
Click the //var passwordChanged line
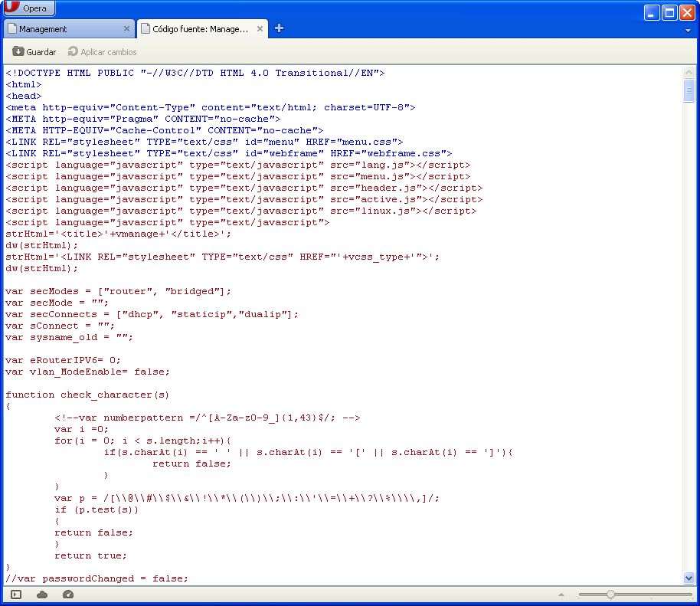point(96,578)
